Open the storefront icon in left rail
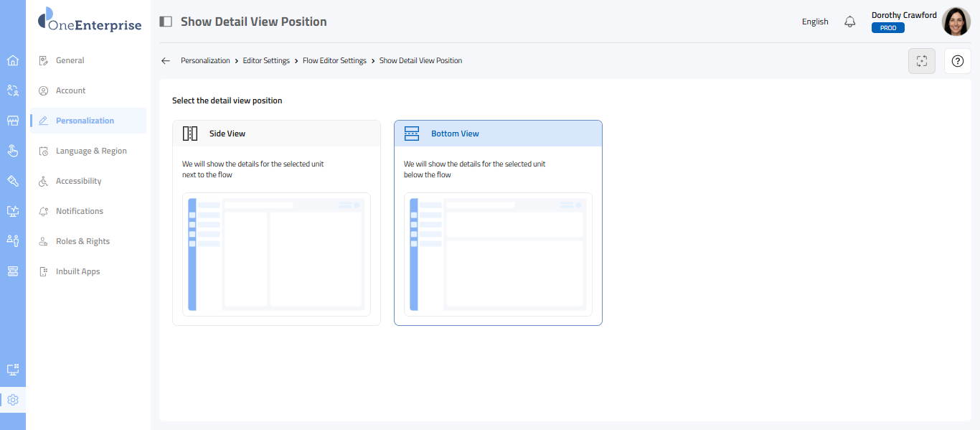Screen dimensions: 980x430 [x=13, y=121]
